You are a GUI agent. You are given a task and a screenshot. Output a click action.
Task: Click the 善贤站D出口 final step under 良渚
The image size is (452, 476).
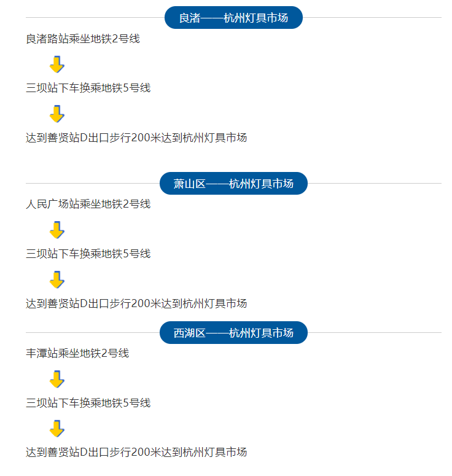pos(136,138)
